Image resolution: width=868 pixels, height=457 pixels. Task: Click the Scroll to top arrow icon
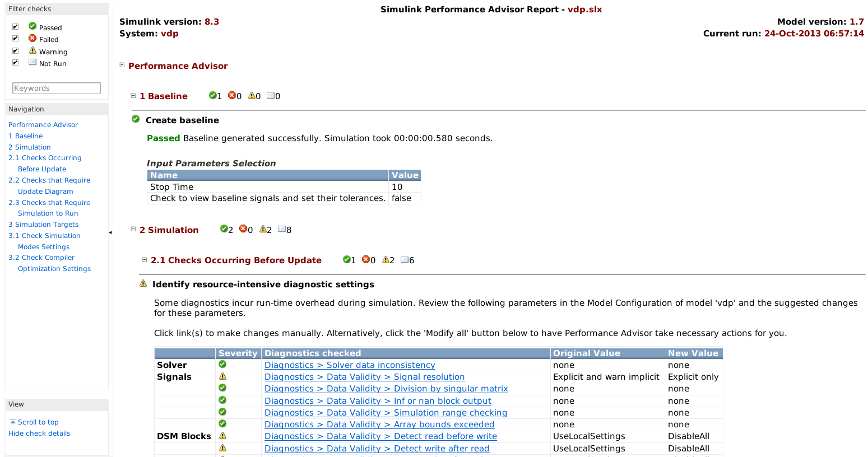point(13,422)
